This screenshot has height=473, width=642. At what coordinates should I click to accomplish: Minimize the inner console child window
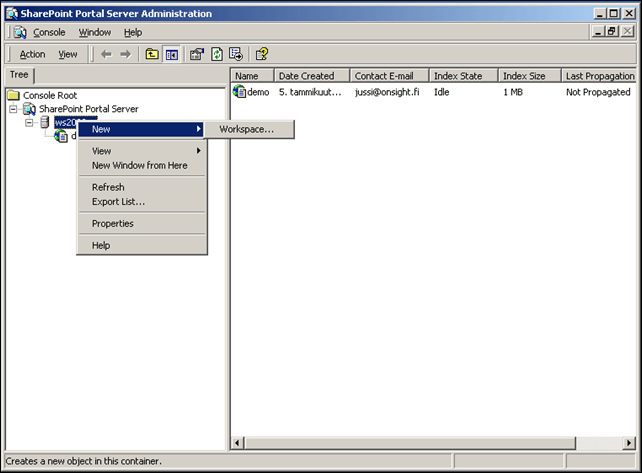(x=598, y=31)
